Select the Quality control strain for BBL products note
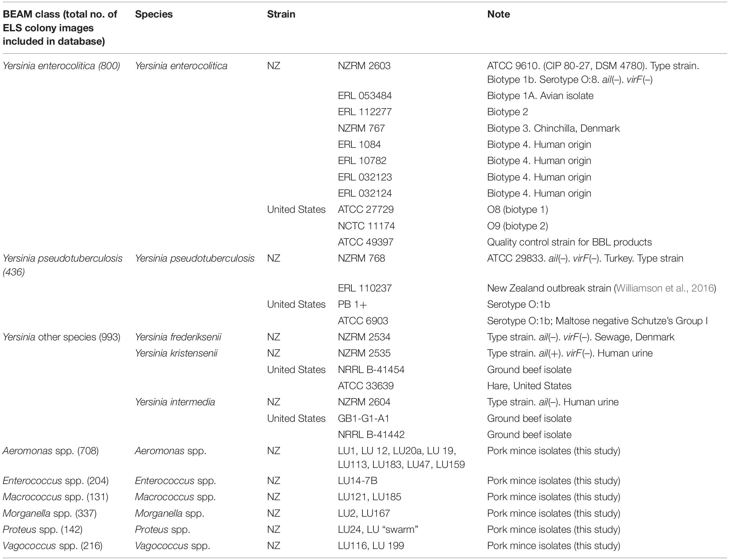 click(x=569, y=242)
